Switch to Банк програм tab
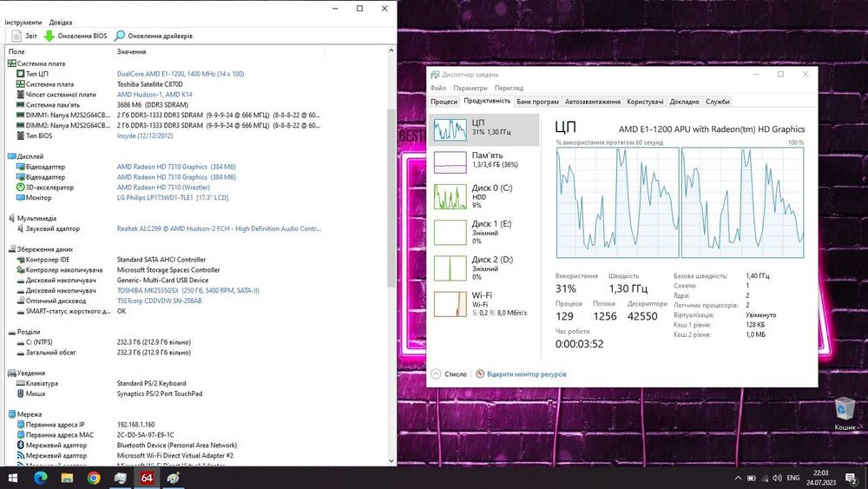Screen dimensions: 868x489 [x=537, y=102]
